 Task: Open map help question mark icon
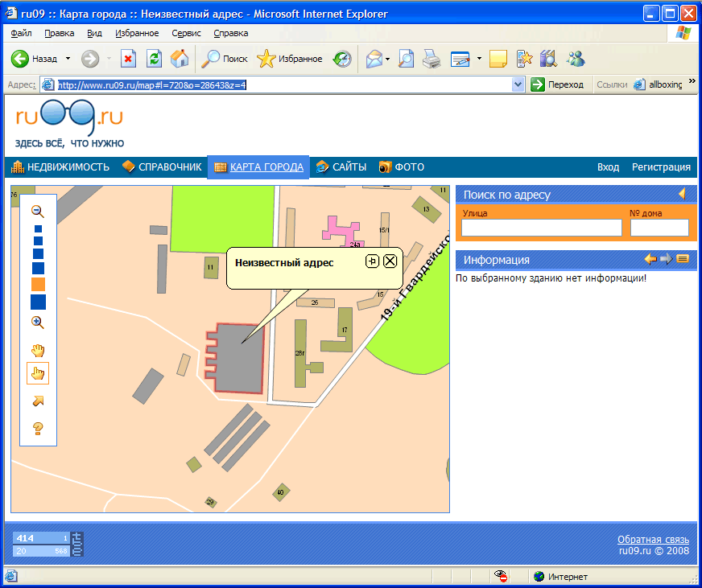(38, 428)
